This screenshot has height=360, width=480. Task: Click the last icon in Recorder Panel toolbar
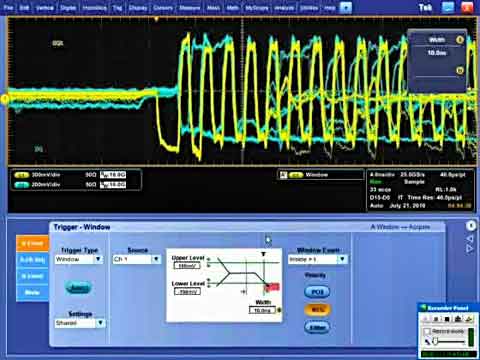click(469, 319)
